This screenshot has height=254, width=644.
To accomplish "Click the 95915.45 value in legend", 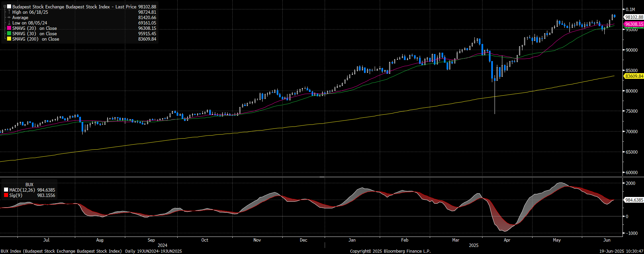I will 147,34.
